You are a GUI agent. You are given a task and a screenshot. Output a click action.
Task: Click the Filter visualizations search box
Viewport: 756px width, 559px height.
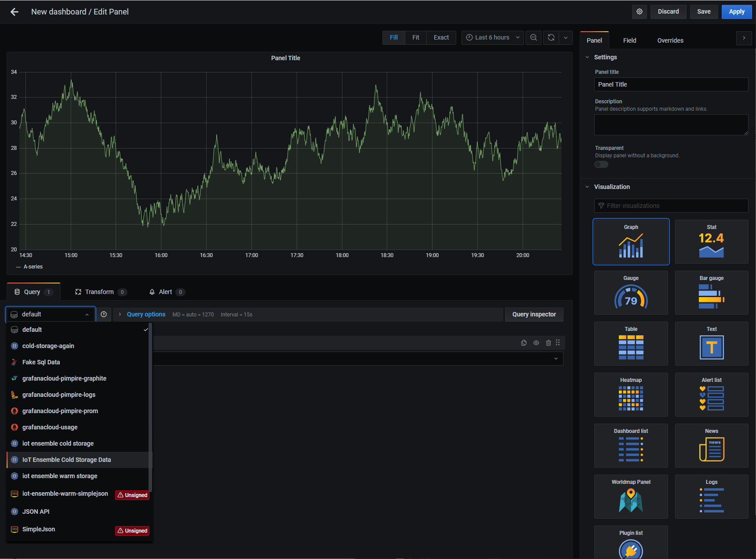(x=671, y=206)
